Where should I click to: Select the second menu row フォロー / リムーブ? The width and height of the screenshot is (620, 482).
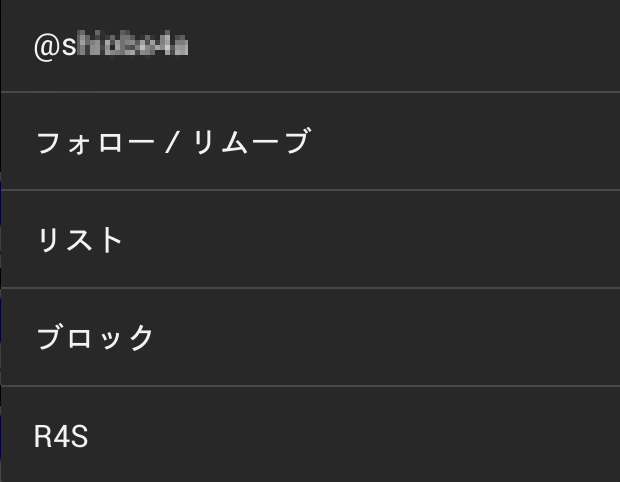click(x=310, y=142)
